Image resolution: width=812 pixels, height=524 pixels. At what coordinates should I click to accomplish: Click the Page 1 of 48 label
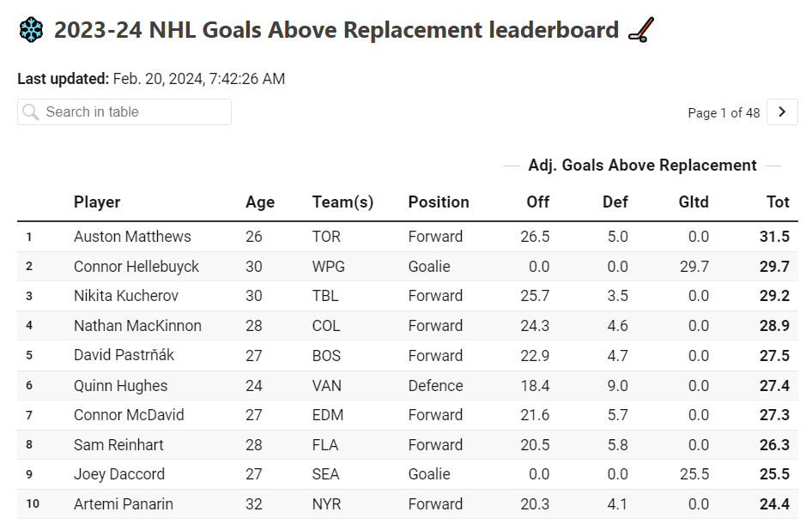[x=724, y=112]
